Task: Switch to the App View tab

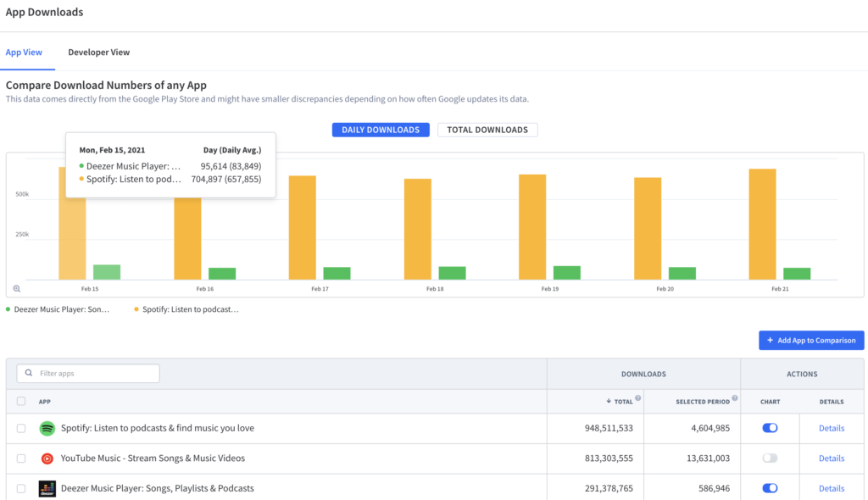Action: [24, 52]
